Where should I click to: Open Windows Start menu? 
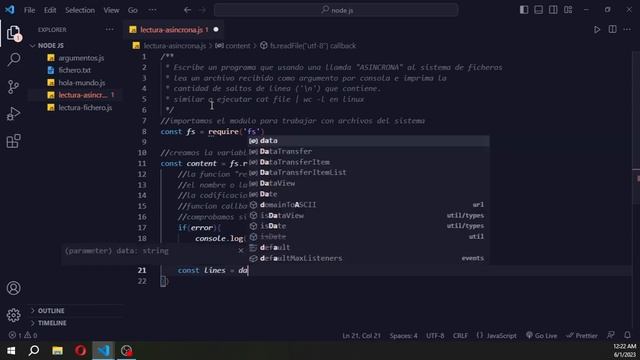[x=11, y=351]
